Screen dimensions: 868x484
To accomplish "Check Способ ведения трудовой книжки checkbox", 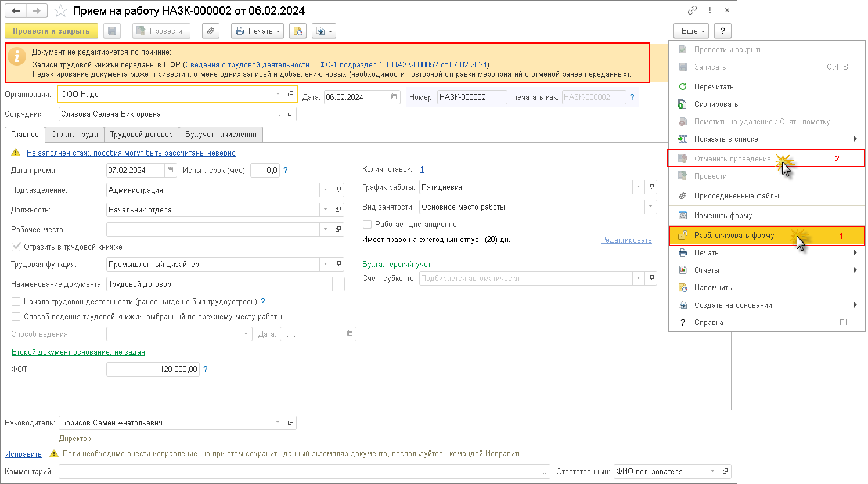I will (16, 317).
